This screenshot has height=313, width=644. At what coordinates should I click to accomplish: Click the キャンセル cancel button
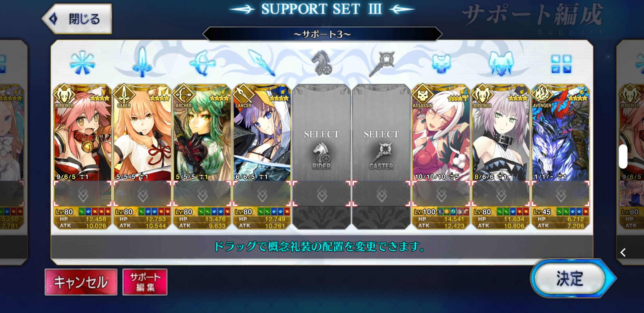(x=81, y=282)
